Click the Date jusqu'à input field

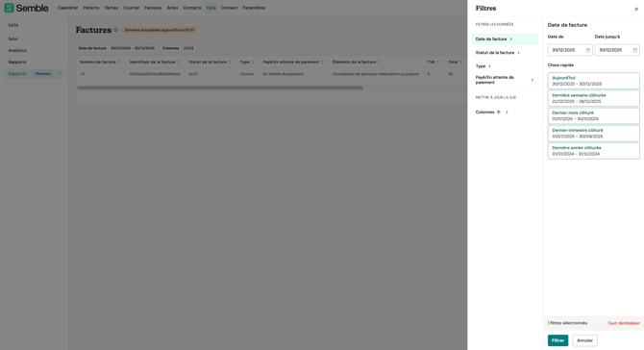point(617,50)
